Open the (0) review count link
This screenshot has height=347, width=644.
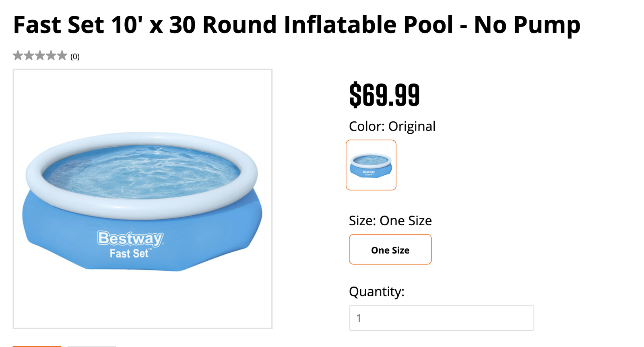(x=75, y=57)
